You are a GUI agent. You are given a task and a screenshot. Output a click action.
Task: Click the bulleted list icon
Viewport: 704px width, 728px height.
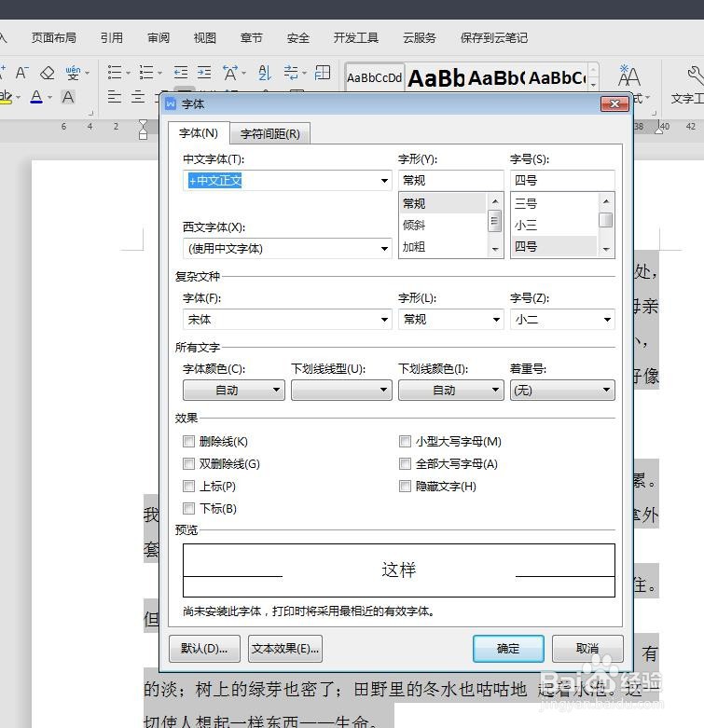[x=115, y=73]
